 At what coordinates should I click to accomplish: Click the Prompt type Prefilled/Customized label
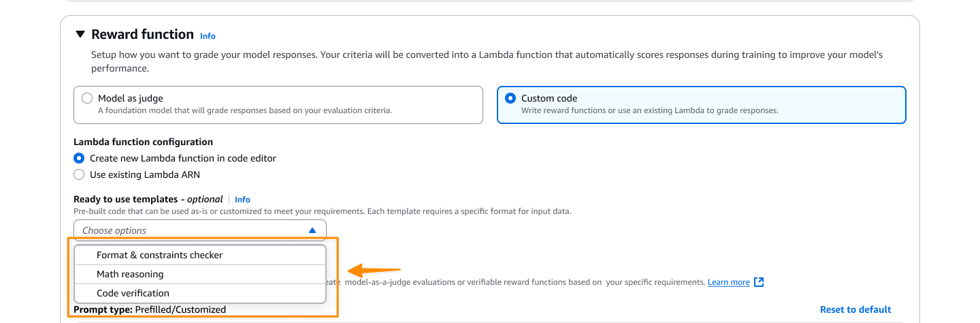[x=150, y=310]
